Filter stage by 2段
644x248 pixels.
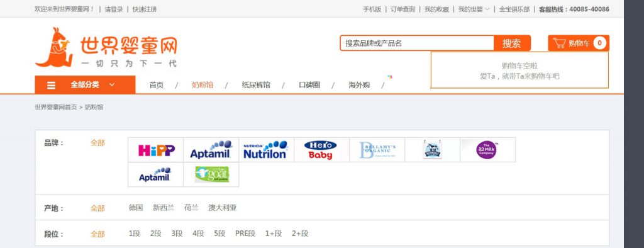click(156, 234)
